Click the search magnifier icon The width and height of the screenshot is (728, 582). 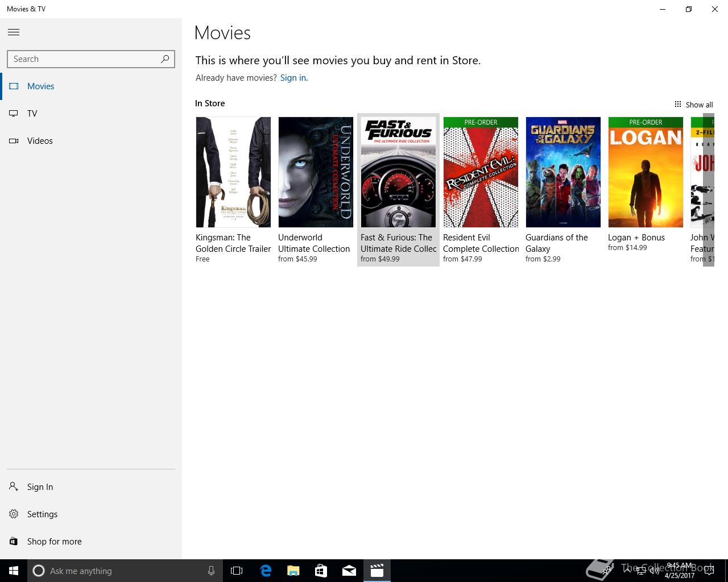(165, 59)
